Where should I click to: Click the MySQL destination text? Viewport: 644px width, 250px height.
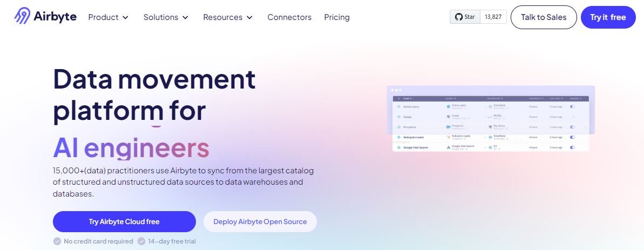[498, 116]
